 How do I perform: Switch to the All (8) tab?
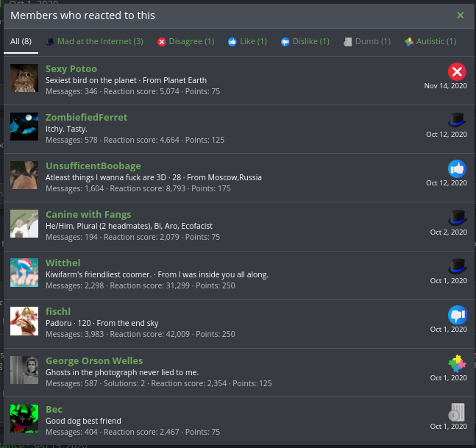tap(21, 42)
